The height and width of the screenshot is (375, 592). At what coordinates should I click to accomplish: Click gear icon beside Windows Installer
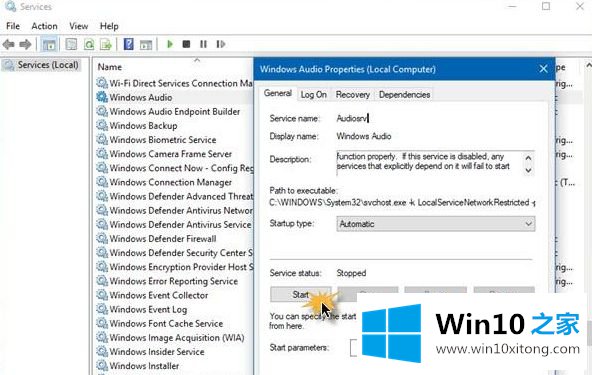click(x=102, y=365)
